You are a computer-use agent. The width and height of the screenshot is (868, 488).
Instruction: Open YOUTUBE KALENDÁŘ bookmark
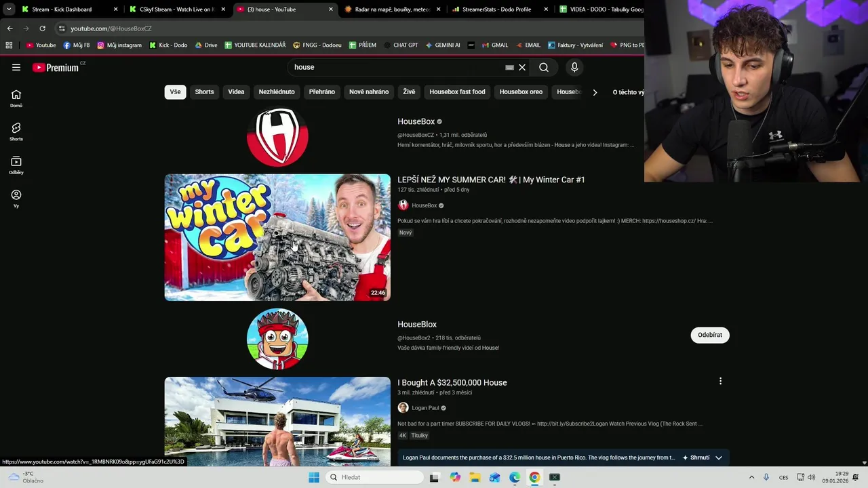click(x=255, y=45)
